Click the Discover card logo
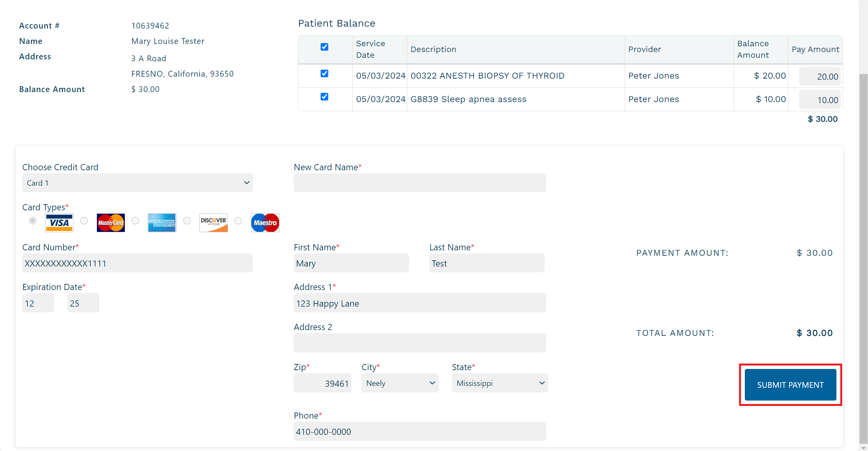The image size is (868, 451). [x=214, y=223]
